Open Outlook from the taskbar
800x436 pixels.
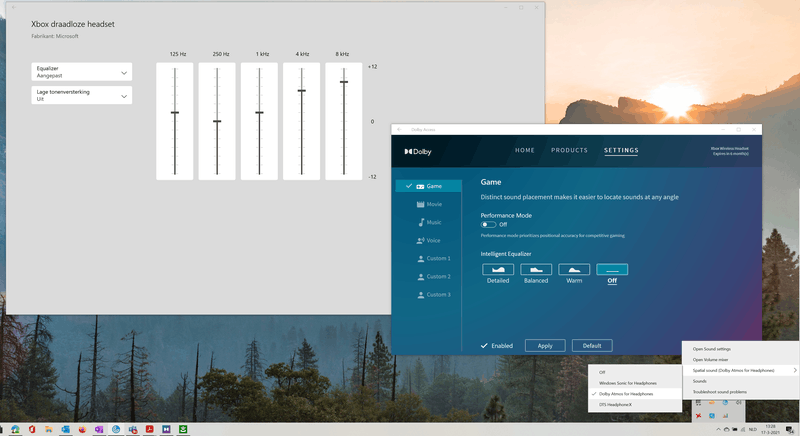pos(65,429)
